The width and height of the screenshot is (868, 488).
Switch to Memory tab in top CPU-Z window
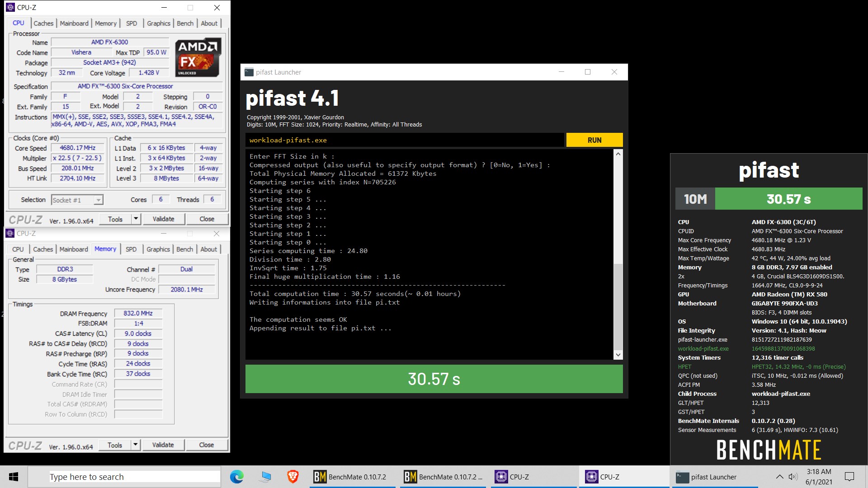pyautogui.click(x=106, y=23)
